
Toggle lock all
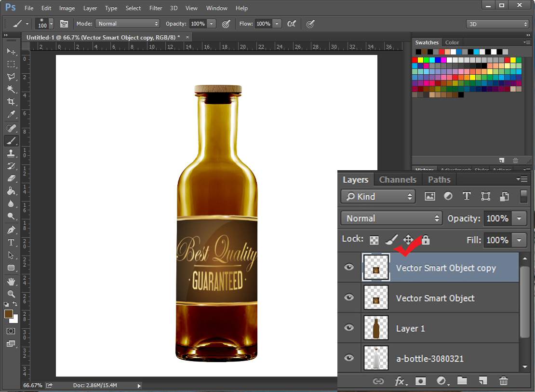point(426,240)
